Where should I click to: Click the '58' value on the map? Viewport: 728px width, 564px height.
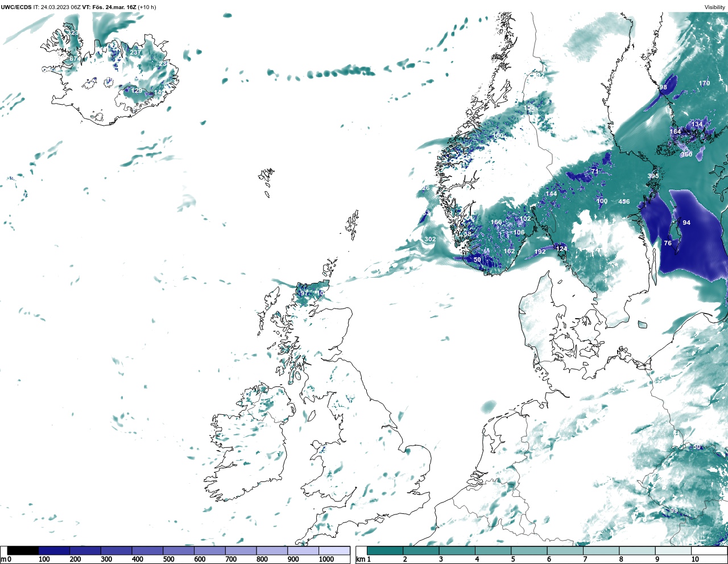468,234
